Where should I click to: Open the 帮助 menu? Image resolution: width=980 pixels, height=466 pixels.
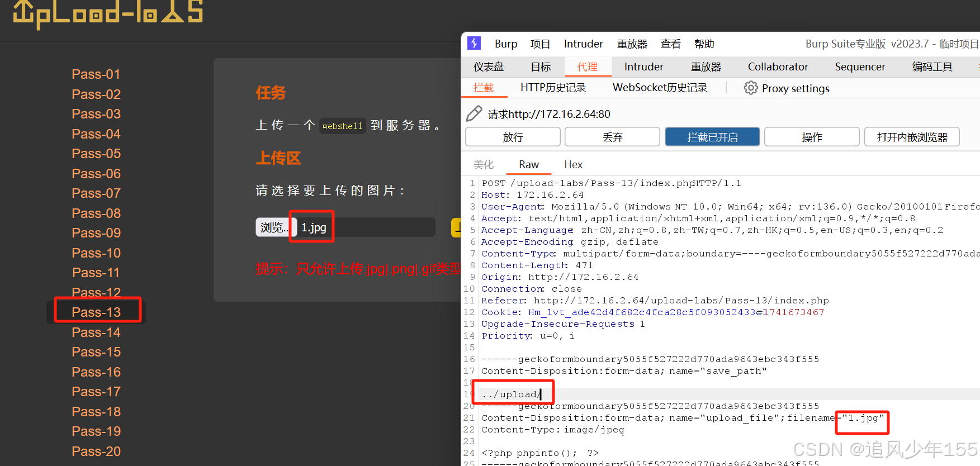click(x=704, y=44)
